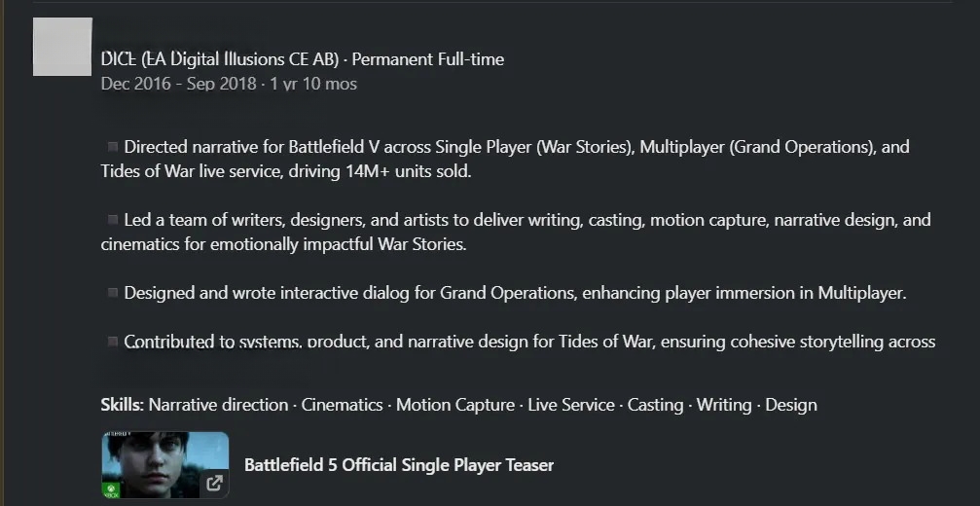Click the bullet marker before 'Designed and wrote'

[113, 292]
